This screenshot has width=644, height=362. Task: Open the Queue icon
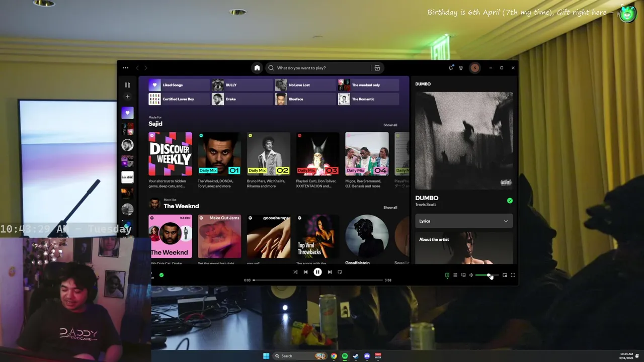pos(455,275)
